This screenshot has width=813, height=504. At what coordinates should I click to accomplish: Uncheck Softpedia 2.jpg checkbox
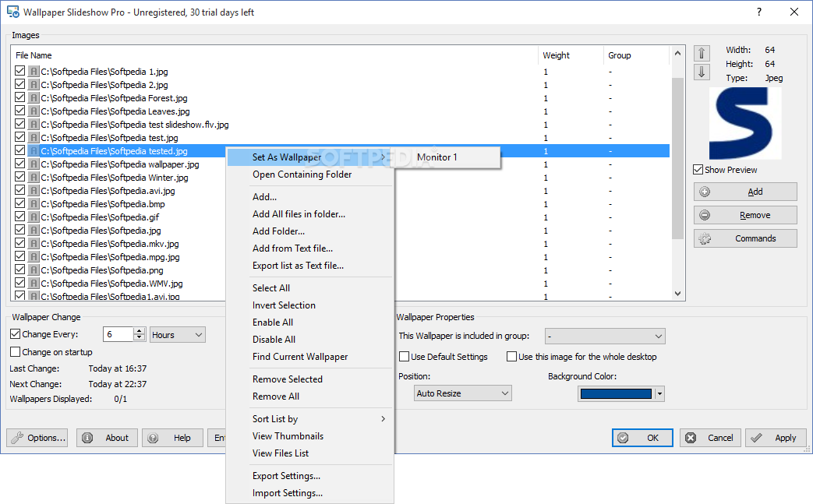(19, 84)
